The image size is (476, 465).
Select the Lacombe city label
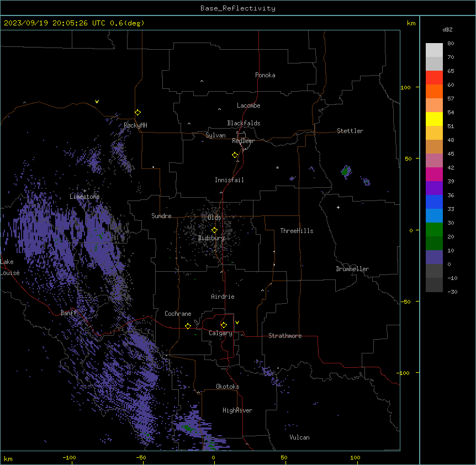[248, 105]
